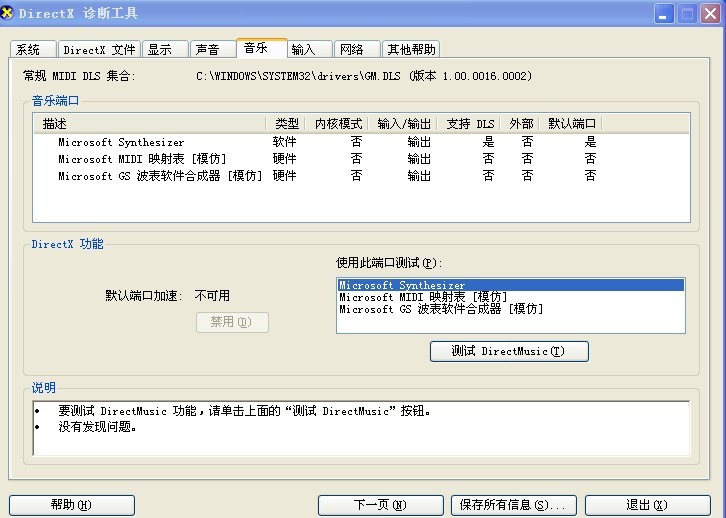This screenshot has height=518, width=726.
Task: Click 是 in 支持 DLS column for Microsoft Synthesizer
Action: [x=488, y=142]
